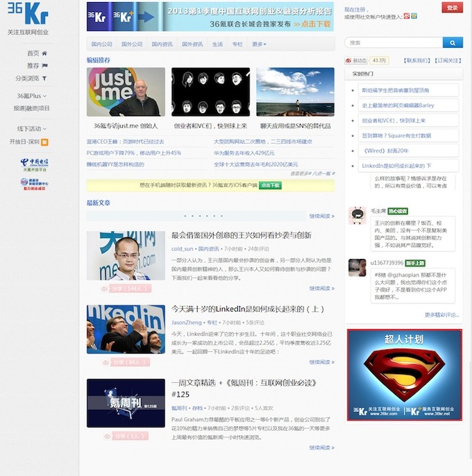Share 王兴 article via 分享 (144人)
This screenshot has height=476, width=472.
click(130, 289)
